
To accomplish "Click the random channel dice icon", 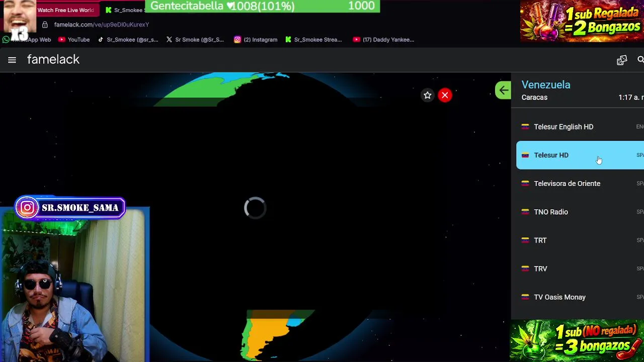I will pyautogui.click(x=622, y=60).
